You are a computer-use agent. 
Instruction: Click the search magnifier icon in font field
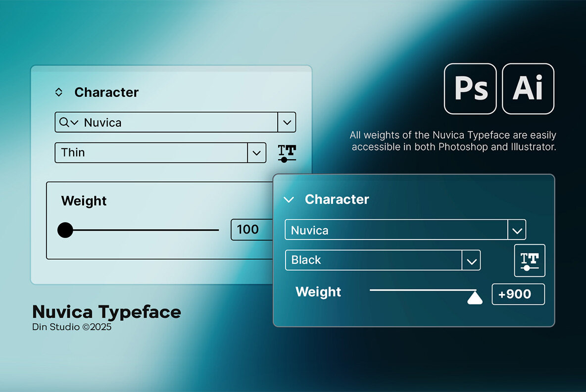pyautogui.click(x=64, y=122)
